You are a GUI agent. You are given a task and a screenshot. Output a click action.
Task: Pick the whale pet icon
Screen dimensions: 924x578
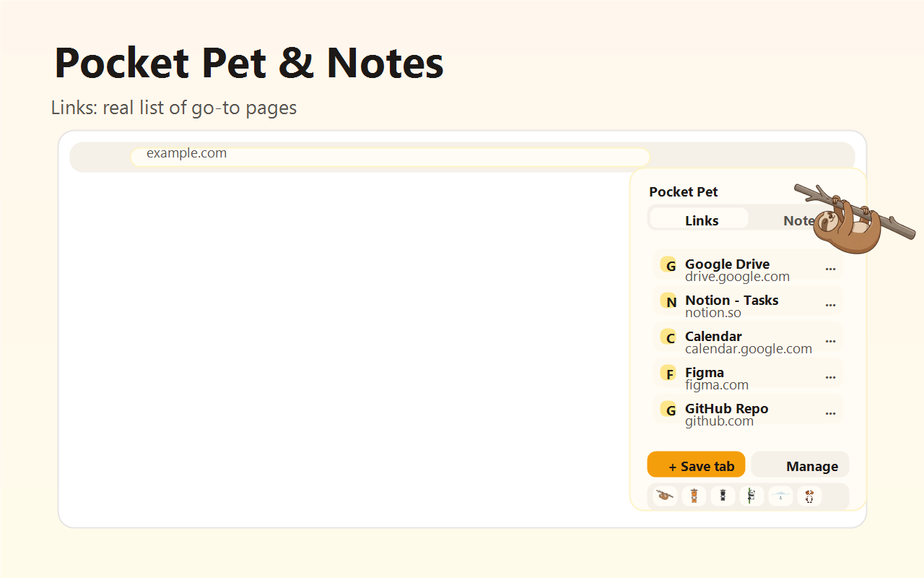(780, 496)
